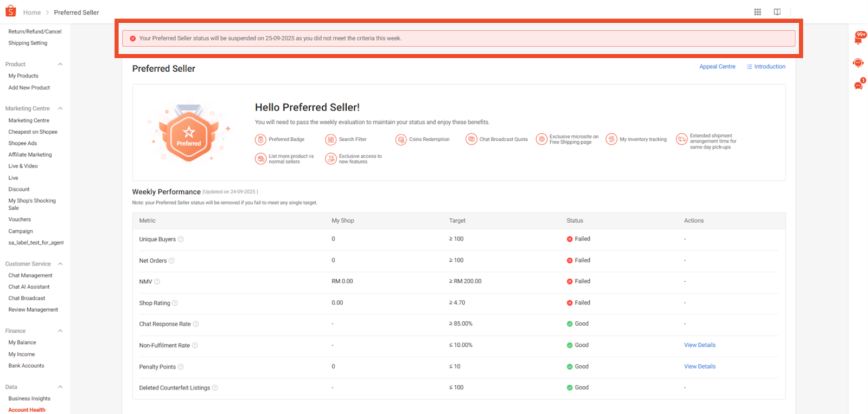
Task: Collapse the Product sidebar section
Action: [60, 64]
